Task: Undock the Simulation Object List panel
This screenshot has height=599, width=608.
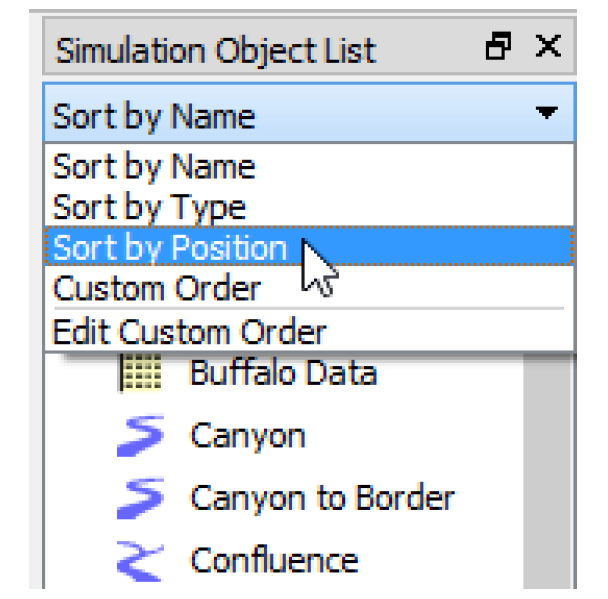Action: 498,46
